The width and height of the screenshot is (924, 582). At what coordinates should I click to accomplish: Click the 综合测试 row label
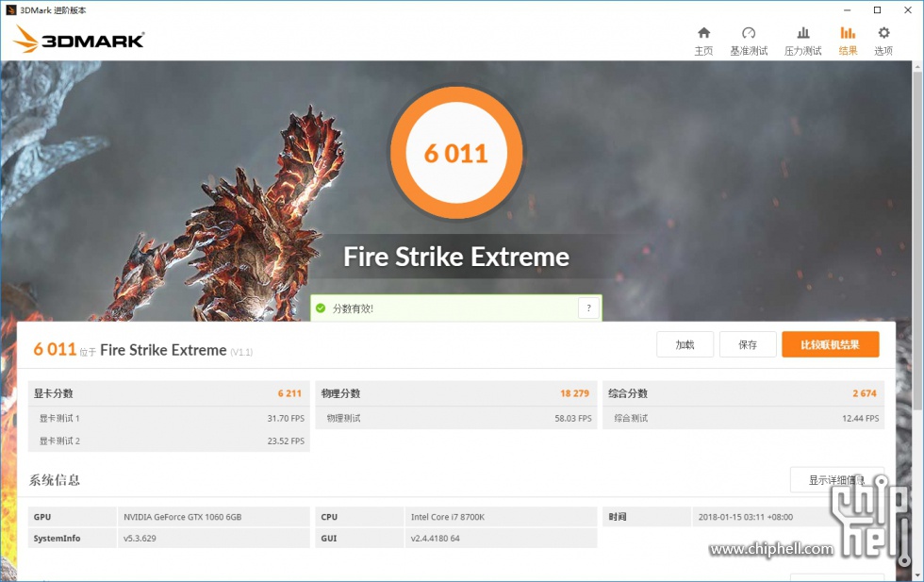tap(631, 418)
